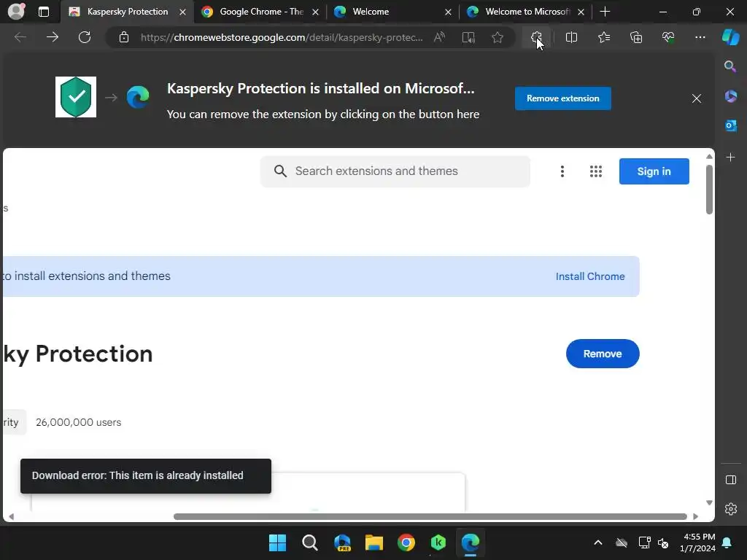Open notification bell in system tray
Image resolution: width=747 pixels, height=560 pixels.
click(x=727, y=542)
